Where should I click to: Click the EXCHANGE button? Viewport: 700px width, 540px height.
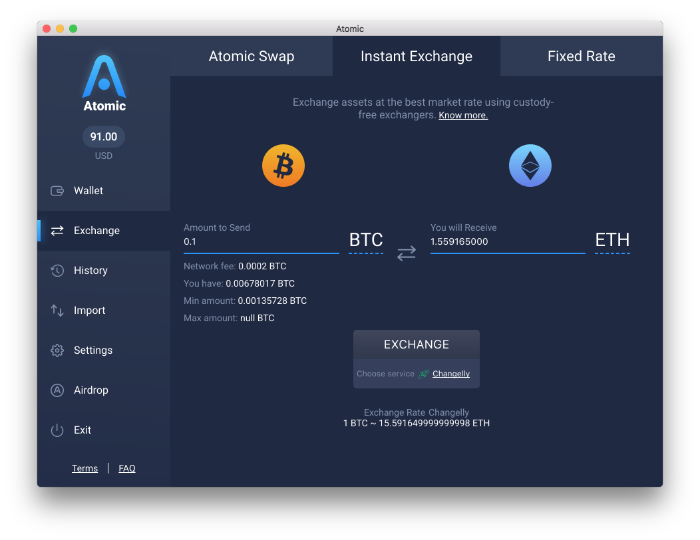click(x=417, y=345)
